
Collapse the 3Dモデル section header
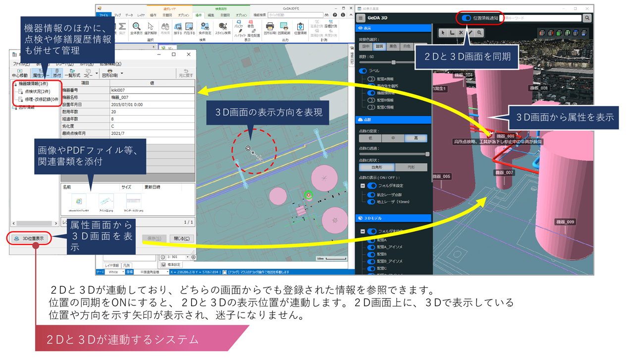click(x=393, y=218)
